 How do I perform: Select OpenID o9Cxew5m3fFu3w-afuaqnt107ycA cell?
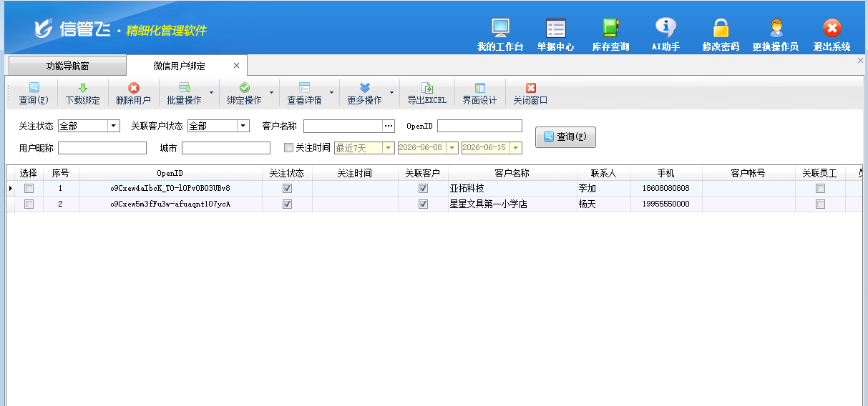point(170,204)
